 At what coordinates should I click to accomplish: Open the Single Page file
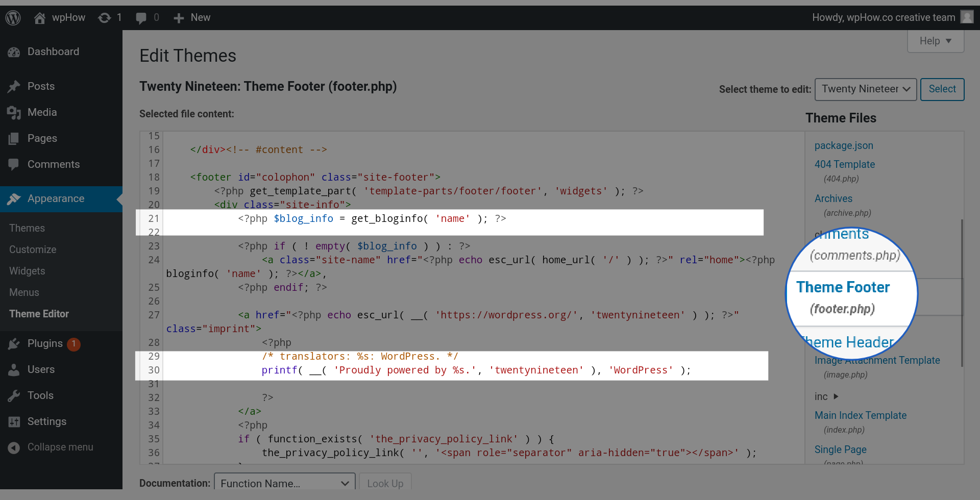841,449
